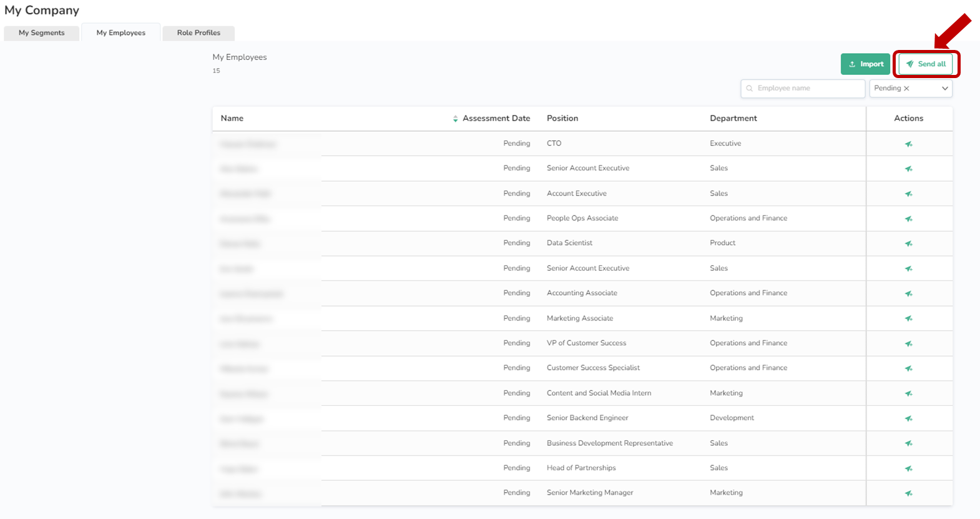
Task: Open the Pending status filter dropdown
Action: point(944,89)
